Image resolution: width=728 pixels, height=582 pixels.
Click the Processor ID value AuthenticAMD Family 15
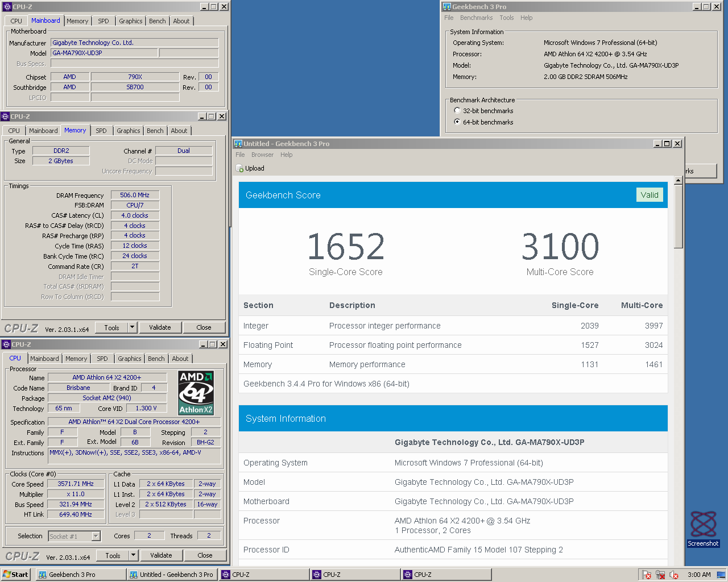pyautogui.click(x=479, y=550)
